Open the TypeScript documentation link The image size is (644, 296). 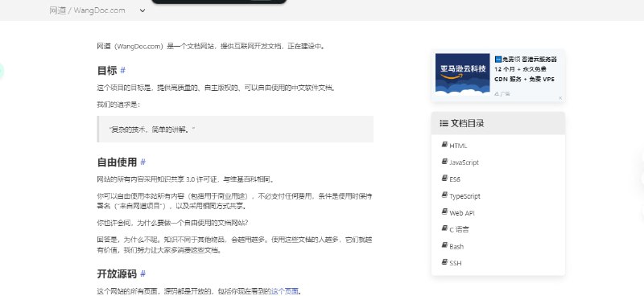pos(464,196)
